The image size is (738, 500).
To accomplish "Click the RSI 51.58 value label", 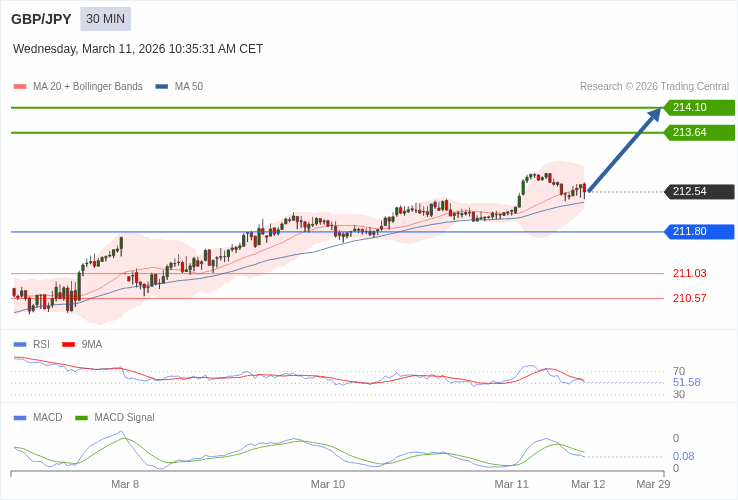I will [x=686, y=382].
